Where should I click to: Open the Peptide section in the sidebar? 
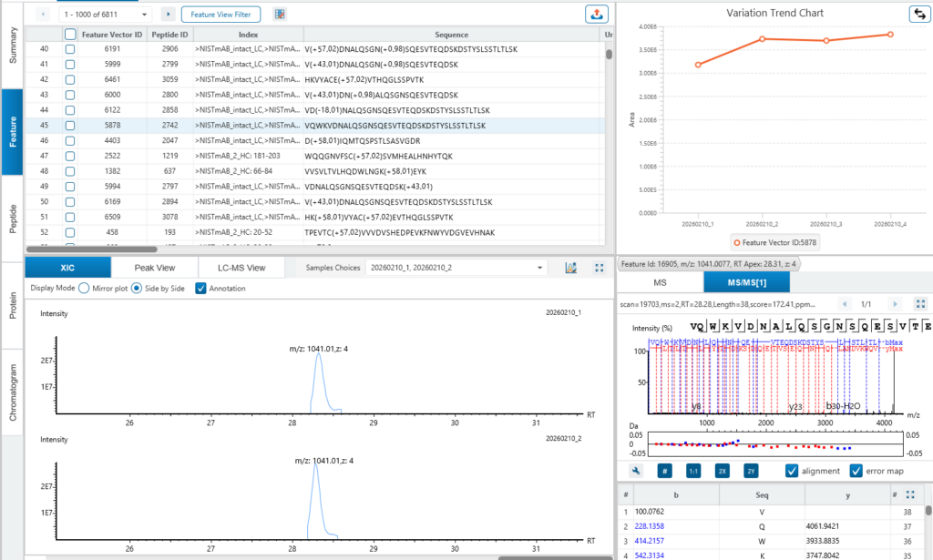(x=13, y=219)
